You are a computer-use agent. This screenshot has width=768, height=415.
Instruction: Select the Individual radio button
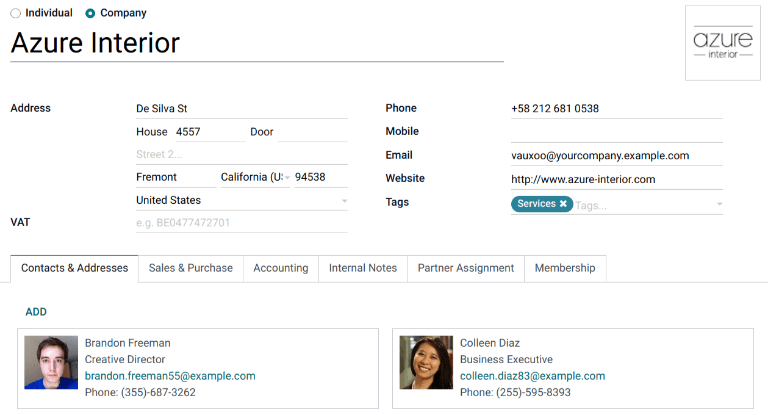coord(15,13)
